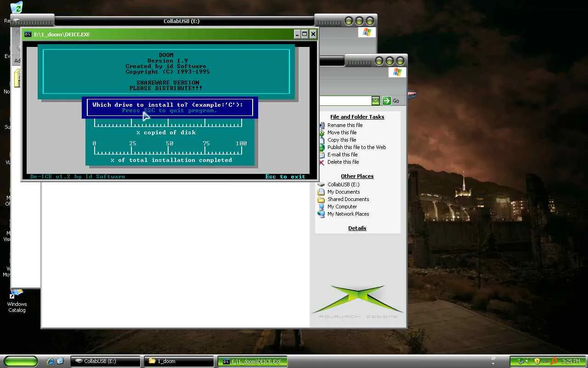
Task: Click the Windows logo in 1_doom window
Action: (x=397, y=72)
